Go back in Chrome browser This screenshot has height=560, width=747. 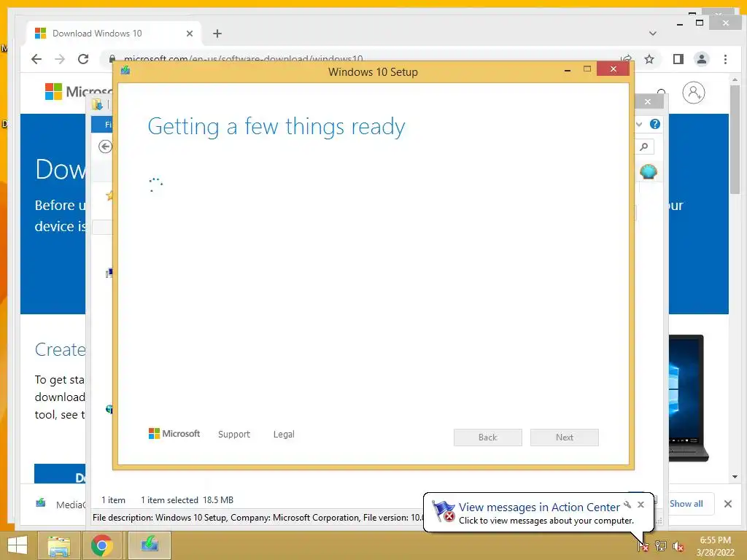(x=36, y=59)
